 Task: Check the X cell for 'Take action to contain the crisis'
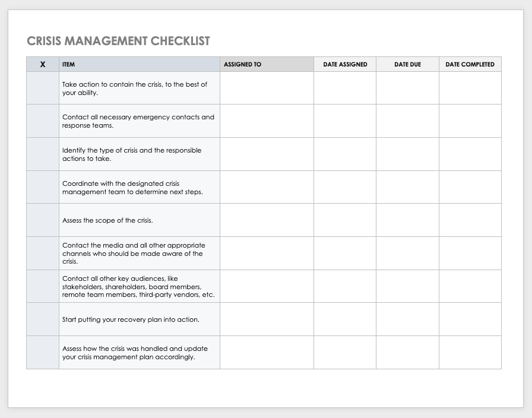point(43,88)
